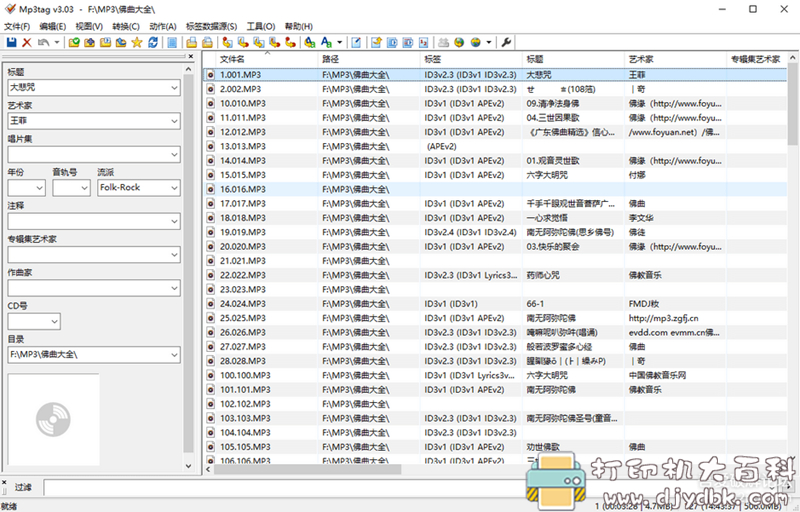Select the file row 24.024.MP3
The height and width of the screenshot is (512, 800).
coord(495,304)
